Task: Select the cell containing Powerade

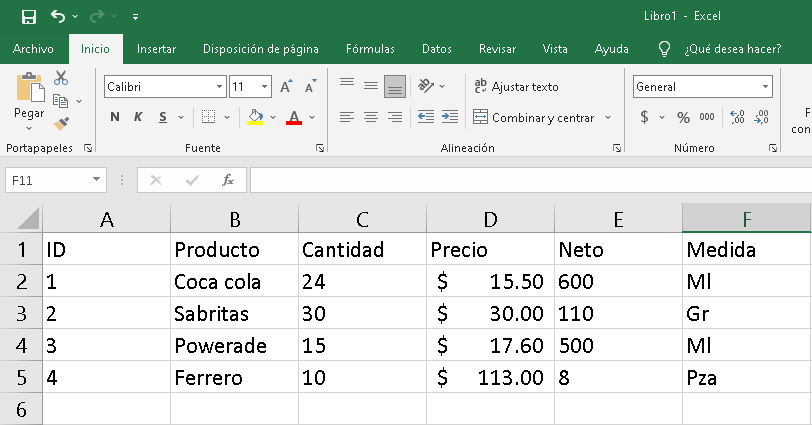Action: coord(234,345)
